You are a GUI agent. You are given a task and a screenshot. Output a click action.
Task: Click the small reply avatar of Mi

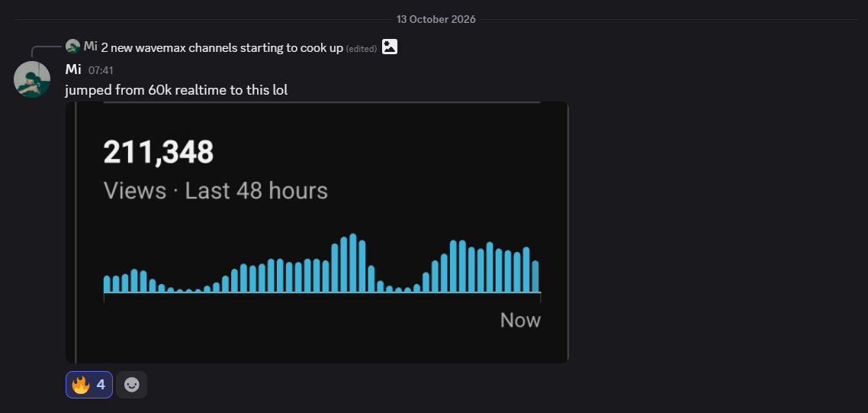(72, 47)
